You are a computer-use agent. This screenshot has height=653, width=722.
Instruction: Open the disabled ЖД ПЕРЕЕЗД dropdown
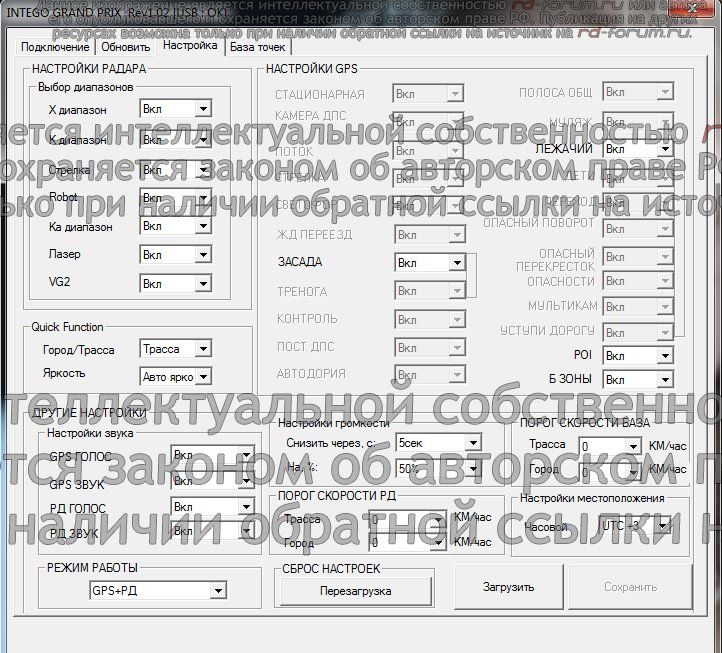pyautogui.click(x=430, y=235)
